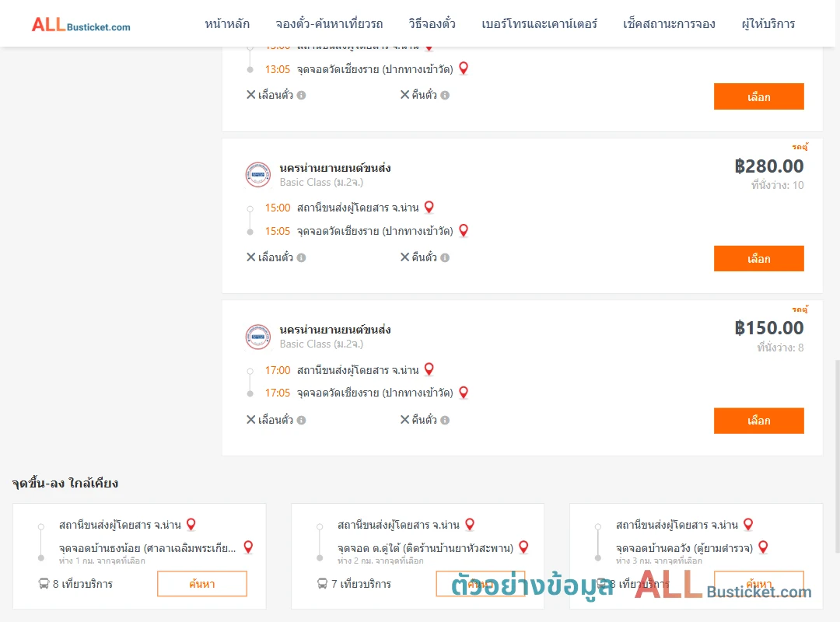Image resolution: width=840 pixels, height=622 pixels.
Task: Open เบอร์โทรและเคาน์เตอร์ menu item
Action: (x=539, y=23)
